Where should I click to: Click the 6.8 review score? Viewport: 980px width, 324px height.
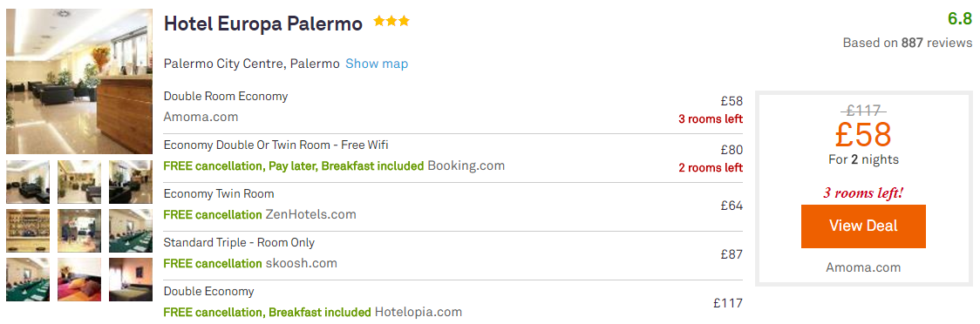(960, 19)
